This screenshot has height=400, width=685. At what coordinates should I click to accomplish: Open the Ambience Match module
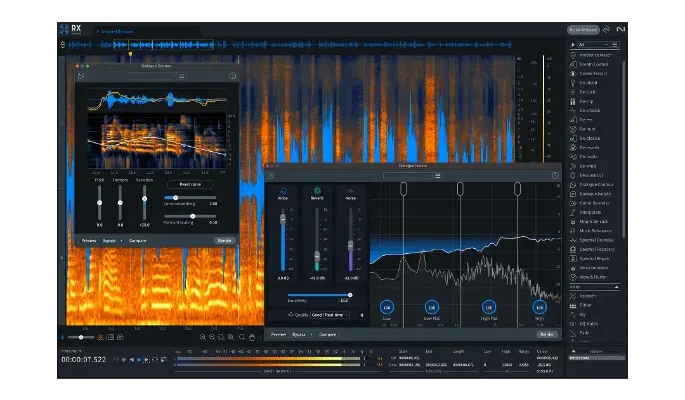click(x=594, y=54)
